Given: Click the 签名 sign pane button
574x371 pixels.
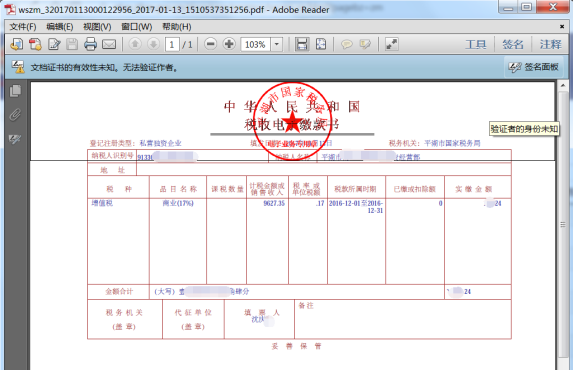Looking at the screenshot, I should 512,44.
